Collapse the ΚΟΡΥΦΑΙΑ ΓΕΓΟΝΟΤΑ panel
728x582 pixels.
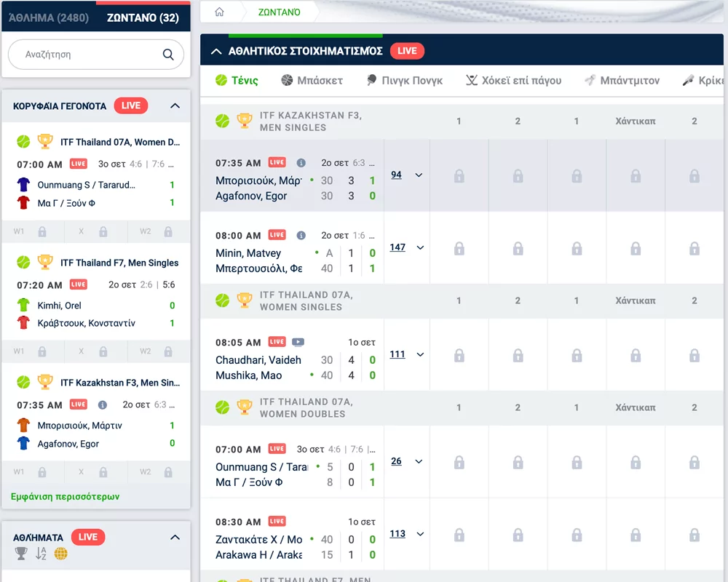(x=175, y=106)
